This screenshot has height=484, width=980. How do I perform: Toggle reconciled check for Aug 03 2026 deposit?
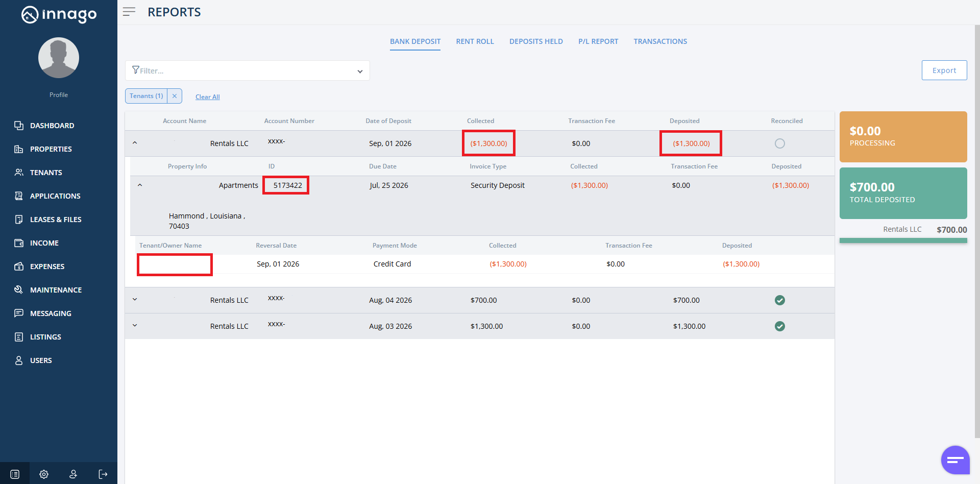click(780, 326)
